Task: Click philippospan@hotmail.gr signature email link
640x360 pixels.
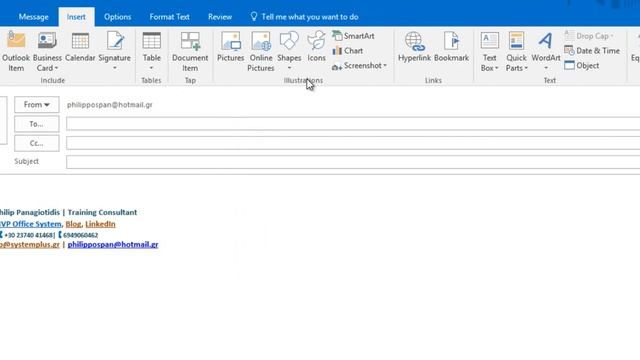Action: (113, 244)
